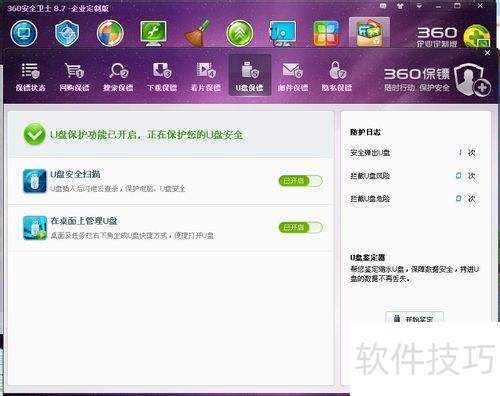This screenshot has height=396, width=500.
Task: Switch to the 隐私保镖 tab
Action: point(337,76)
